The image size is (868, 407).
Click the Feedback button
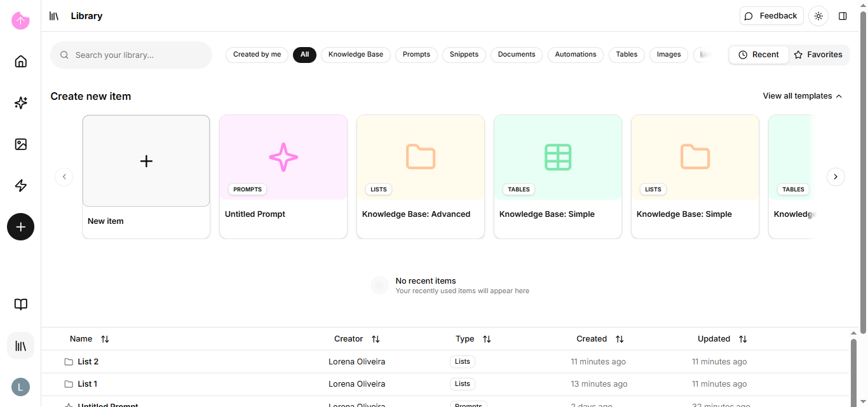pyautogui.click(x=771, y=16)
